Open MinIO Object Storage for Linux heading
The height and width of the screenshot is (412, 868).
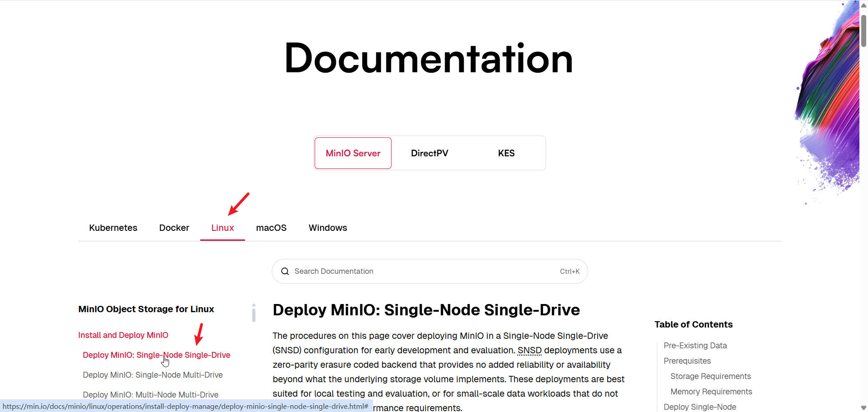[x=146, y=309]
